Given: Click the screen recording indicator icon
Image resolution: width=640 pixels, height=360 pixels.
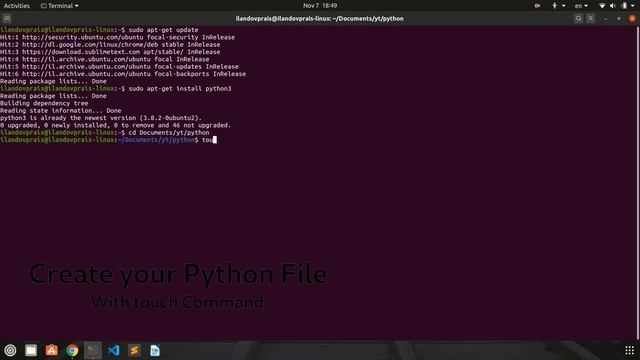Looking at the screenshot, I should click(x=537, y=6).
